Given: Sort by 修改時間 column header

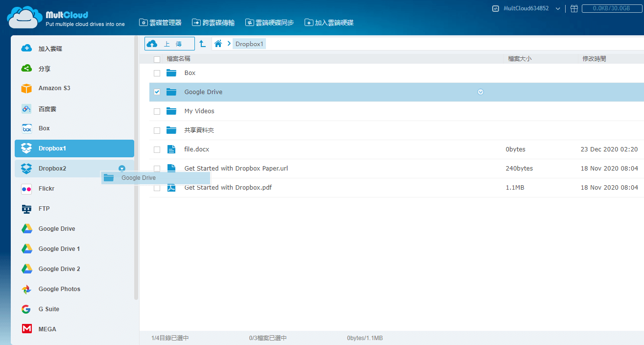Looking at the screenshot, I should [594, 59].
